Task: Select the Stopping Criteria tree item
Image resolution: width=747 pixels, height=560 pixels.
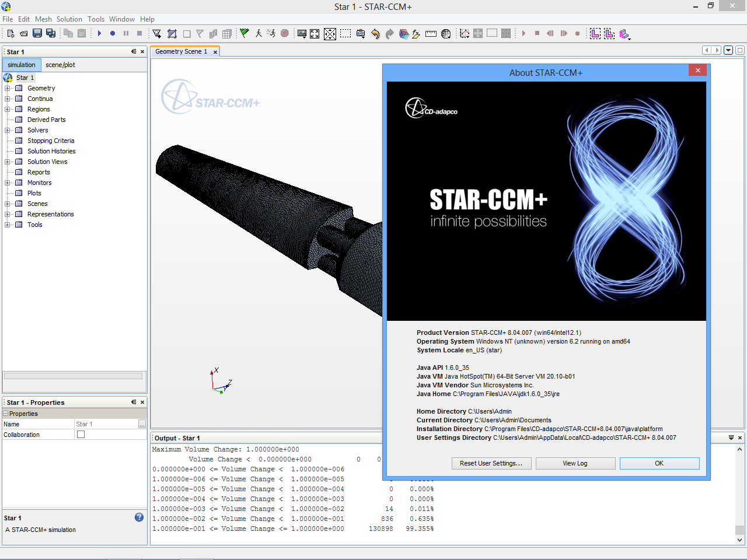Action: pos(51,141)
